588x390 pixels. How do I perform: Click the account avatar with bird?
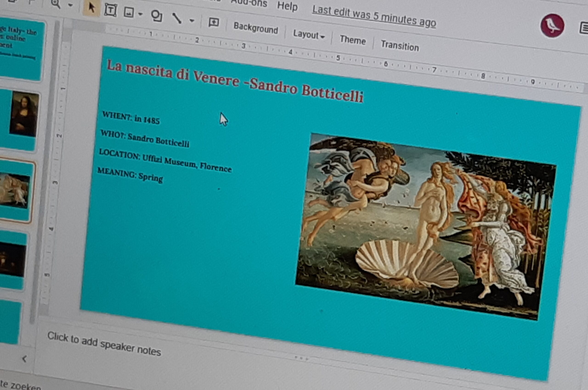point(552,26)
